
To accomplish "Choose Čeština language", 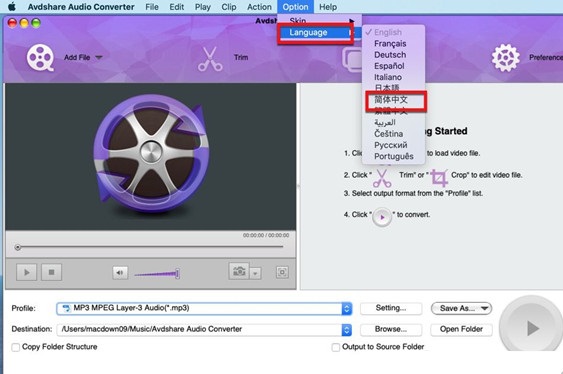I will 388,134.
